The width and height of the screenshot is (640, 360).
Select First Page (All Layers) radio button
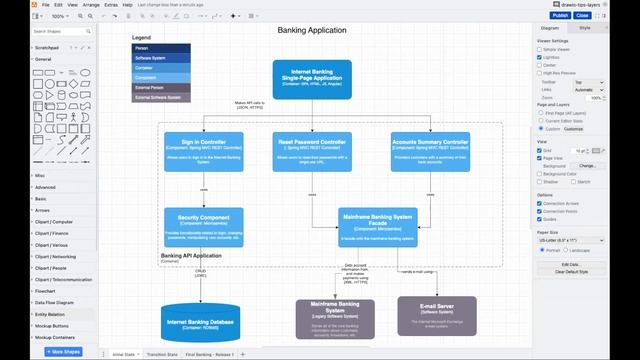[x=541, y=113]
